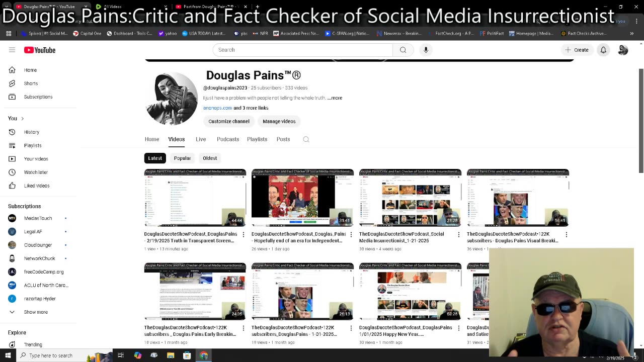Select the Latest sort chip
The image size is (644, 362).
tap(155, 158)
